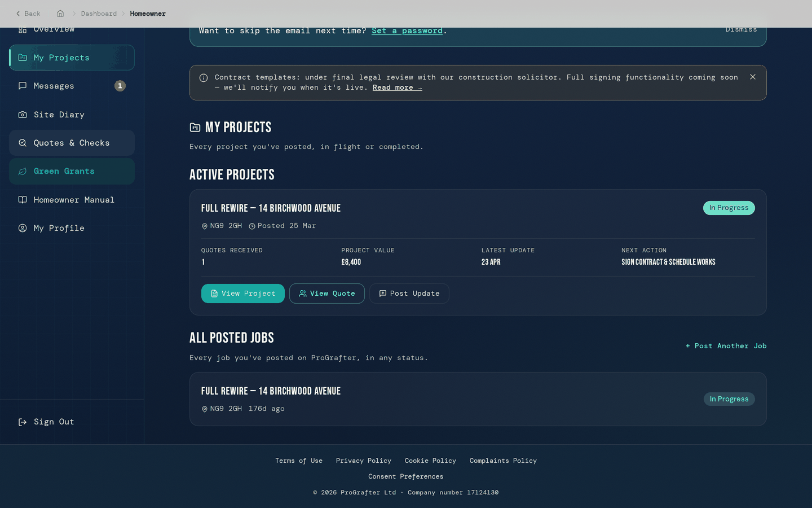Click the Homeowner breadcrumb label
Viewport: 812px width, 508px height.
tap(148, 14)
